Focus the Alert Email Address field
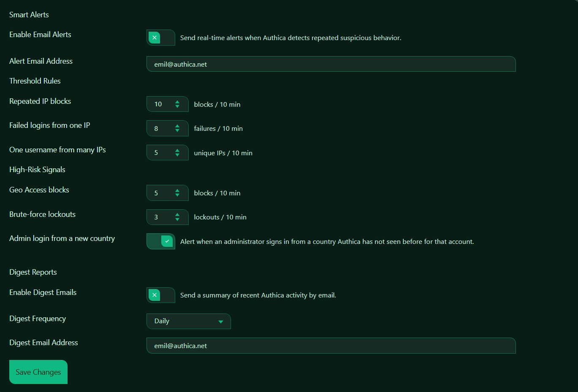 pyautogui.click(x=331, y=64)
